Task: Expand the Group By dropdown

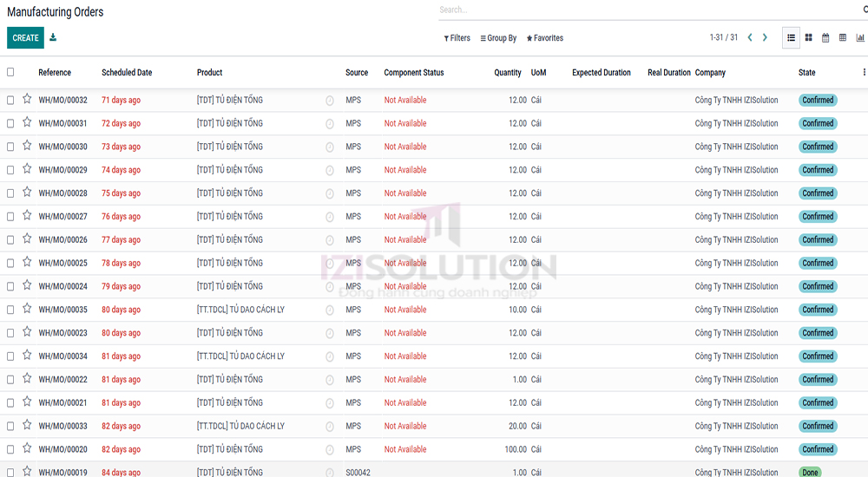Action: 498,38
